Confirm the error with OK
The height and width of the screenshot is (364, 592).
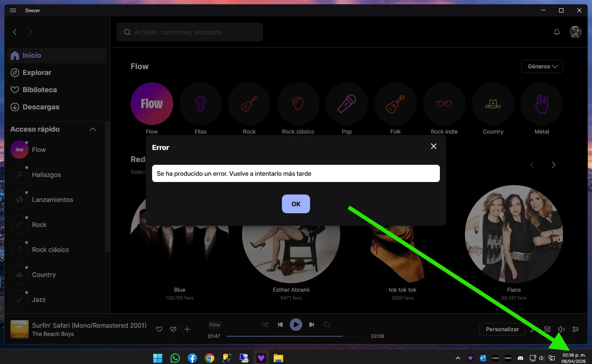click(296, 204)
